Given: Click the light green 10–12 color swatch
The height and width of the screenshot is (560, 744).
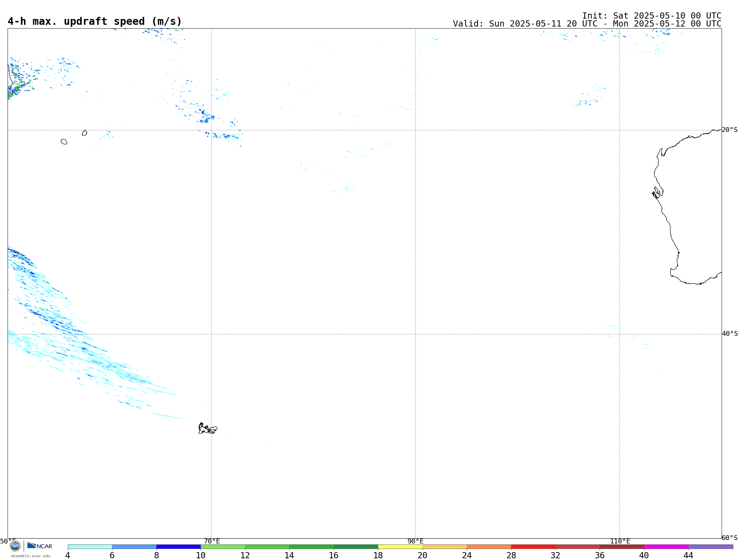Looking at the screenshot, I should (223, 547).
